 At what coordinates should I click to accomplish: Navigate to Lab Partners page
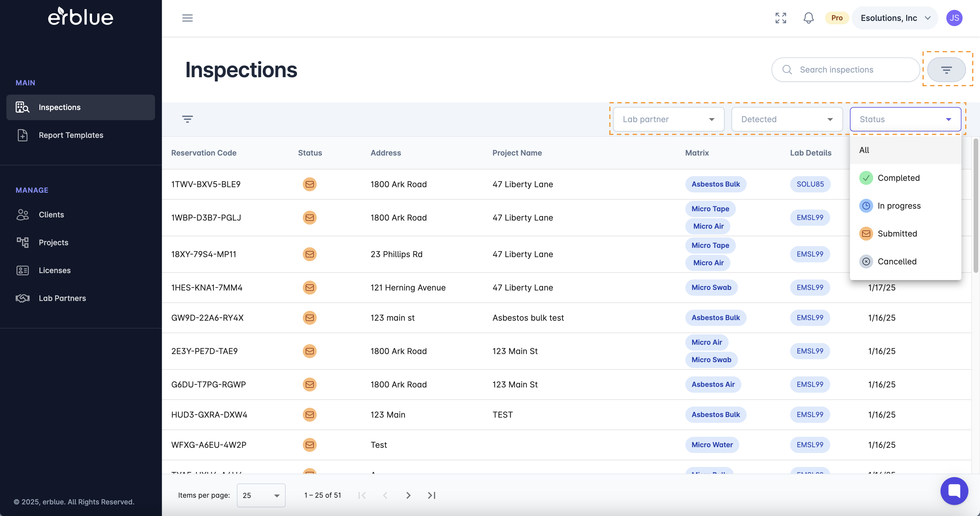coord(62,298)
